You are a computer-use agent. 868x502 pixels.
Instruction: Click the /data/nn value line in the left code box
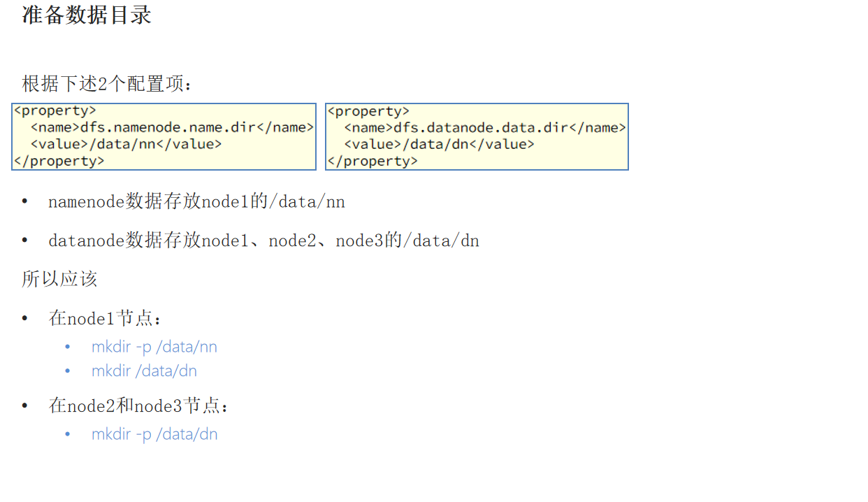pos(126,144)
